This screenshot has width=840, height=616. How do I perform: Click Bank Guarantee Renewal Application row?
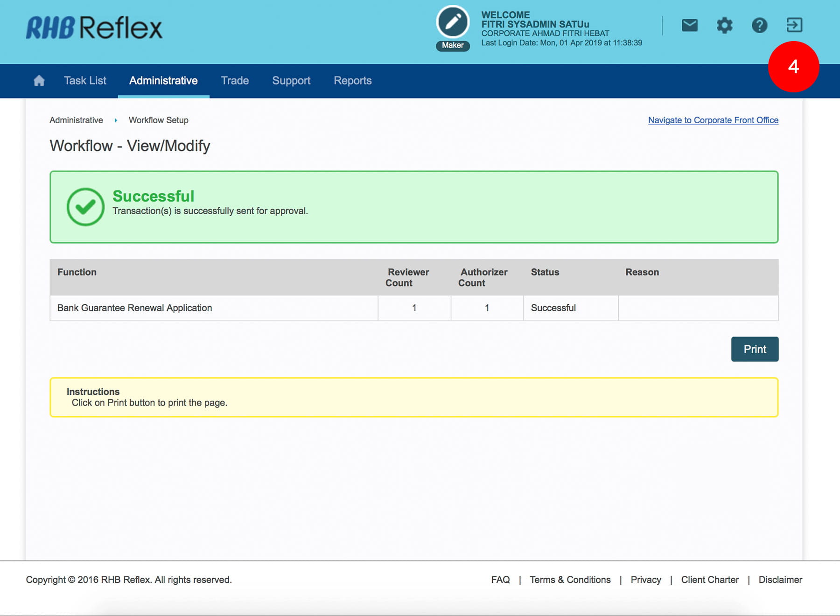tap(134, 308)
